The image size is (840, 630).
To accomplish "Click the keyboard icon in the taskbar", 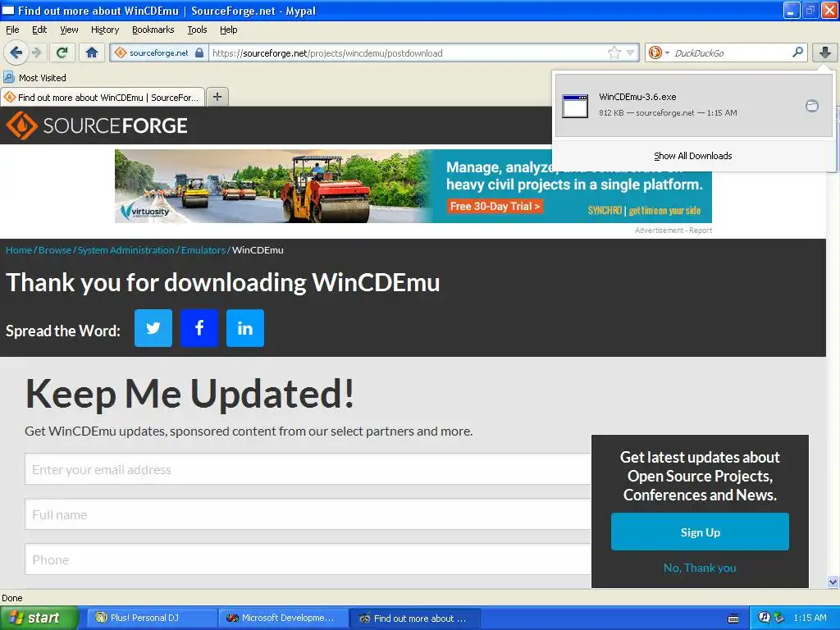I will (733, 619).
